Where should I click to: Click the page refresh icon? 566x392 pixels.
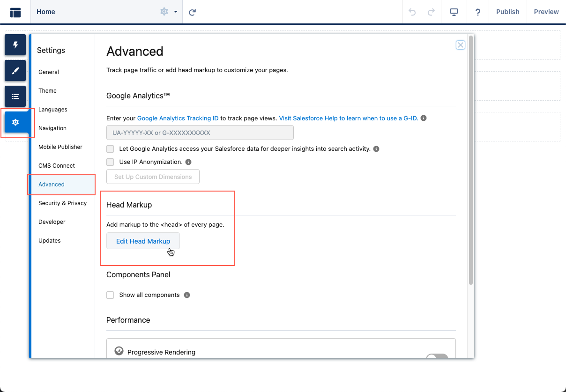tap(192, 12)
